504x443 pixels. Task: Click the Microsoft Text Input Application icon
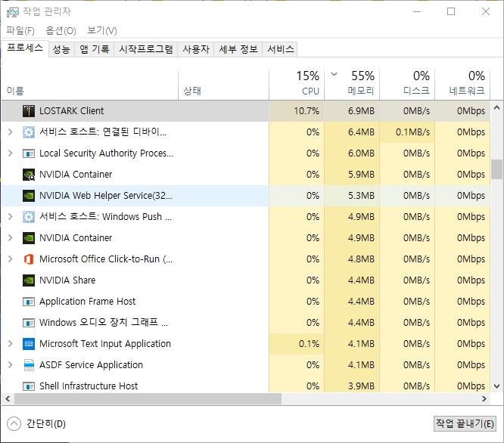(29, 344)
